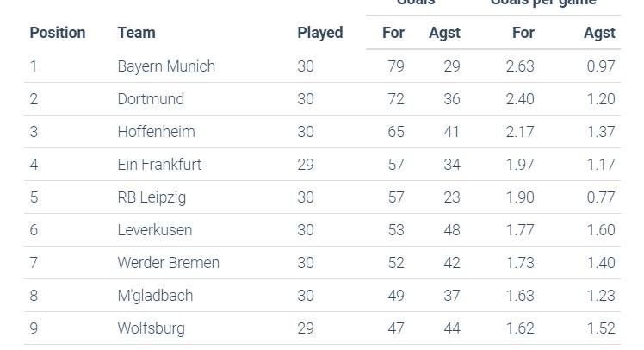Open the Werder Bremen team row
This screenshot has width=644, height=350.
pos(168,263)
